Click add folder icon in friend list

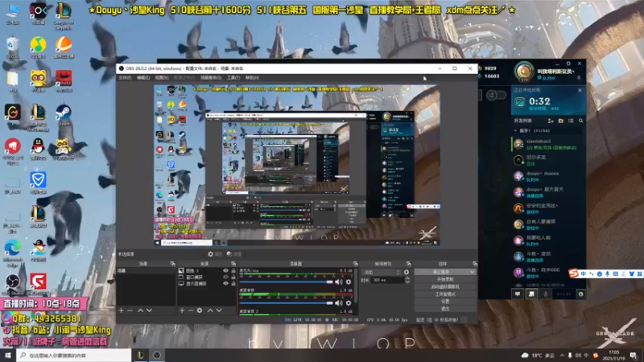pyautogui.click(x=561, y=121)
